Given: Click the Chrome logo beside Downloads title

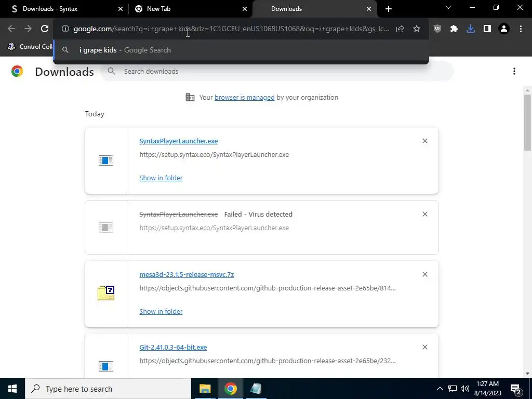Looking at the screenshot, I should click(x=17, y=71).
